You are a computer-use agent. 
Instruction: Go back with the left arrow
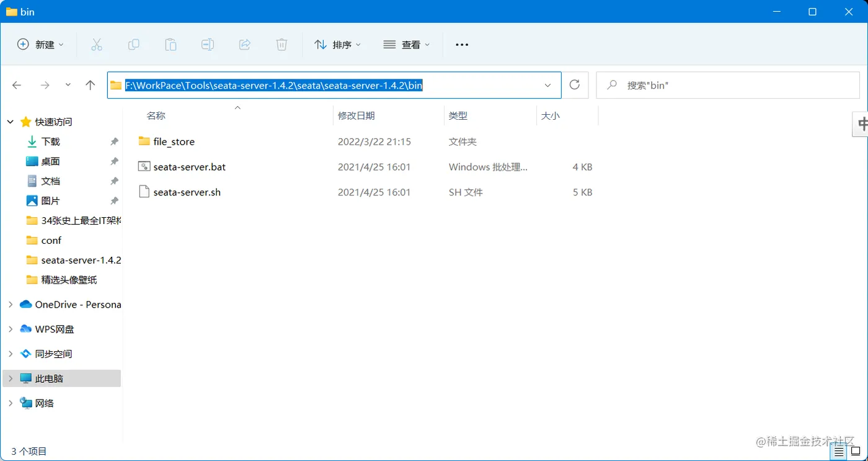click(17, 85)
